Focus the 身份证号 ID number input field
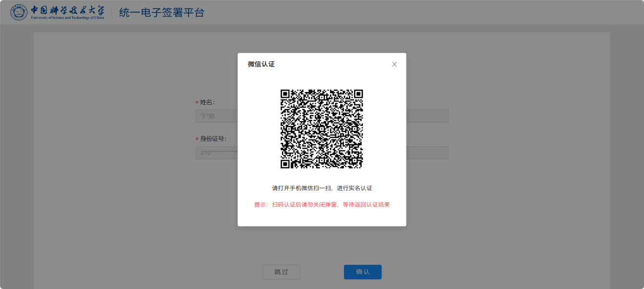The image size is (644, 289). (216, 153)
